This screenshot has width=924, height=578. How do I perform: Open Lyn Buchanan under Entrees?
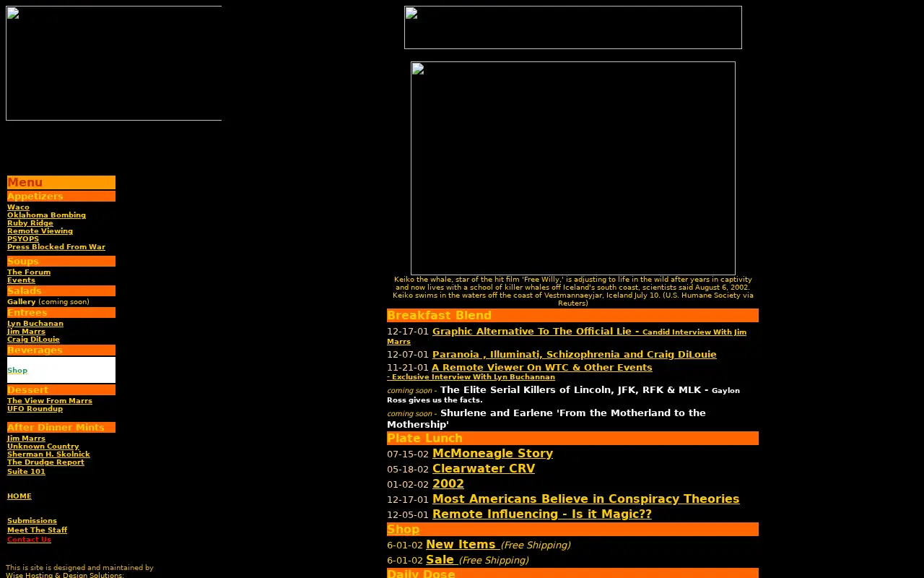[35, 324]
